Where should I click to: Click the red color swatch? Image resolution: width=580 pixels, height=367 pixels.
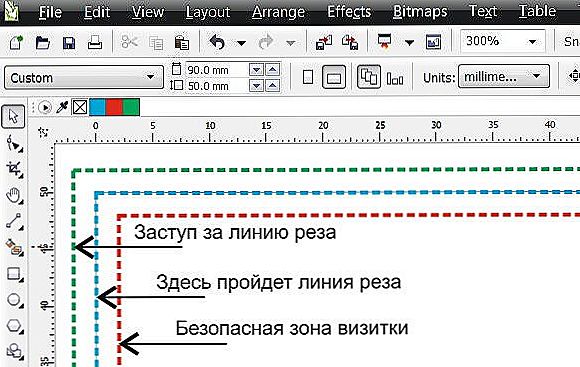pyautogui.click(x=114, y=107)
